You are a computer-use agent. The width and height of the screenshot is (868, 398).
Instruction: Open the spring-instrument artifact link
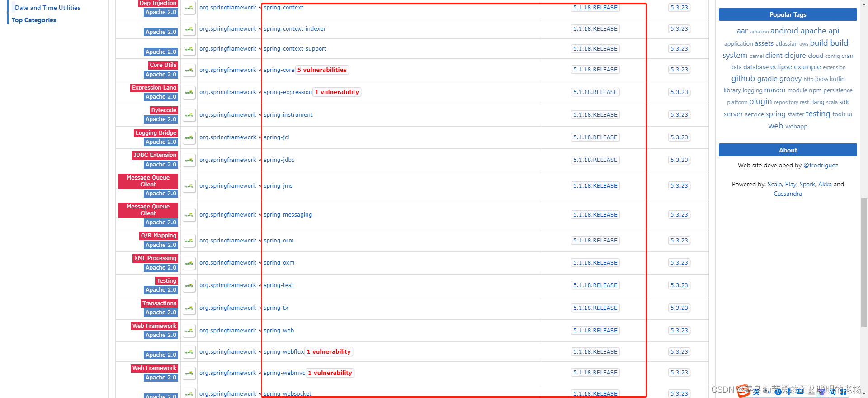pos(288,115)
